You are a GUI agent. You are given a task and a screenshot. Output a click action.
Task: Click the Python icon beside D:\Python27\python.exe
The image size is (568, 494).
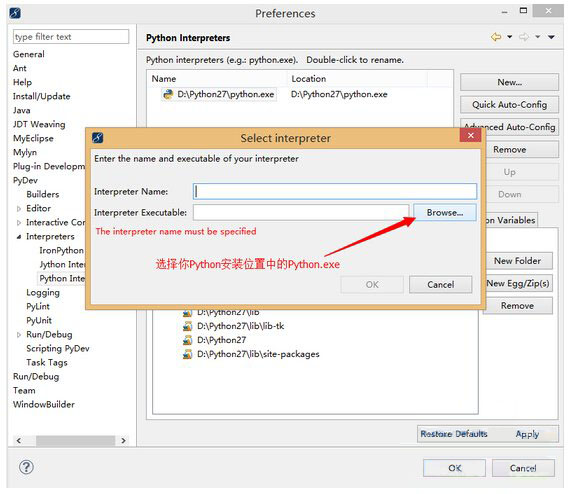point(168,95)
